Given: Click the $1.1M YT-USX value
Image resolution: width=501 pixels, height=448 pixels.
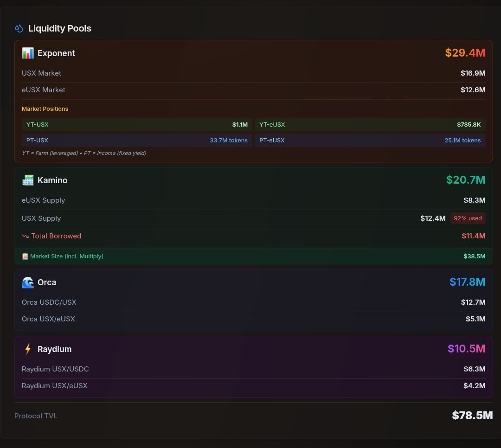Looking at the screenshot, I should pos(240,125).
